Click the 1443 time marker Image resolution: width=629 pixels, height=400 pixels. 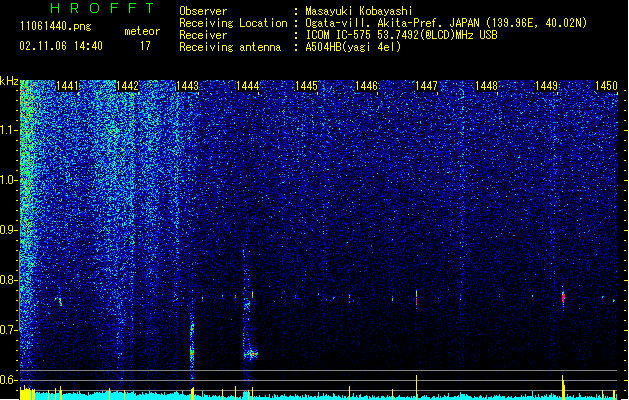tap(187, 86)
